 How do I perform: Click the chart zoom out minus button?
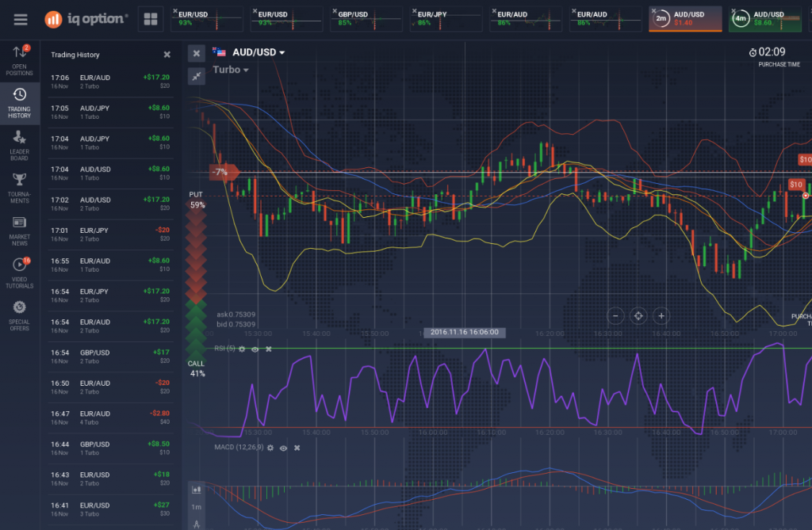[x=615, y=315]
